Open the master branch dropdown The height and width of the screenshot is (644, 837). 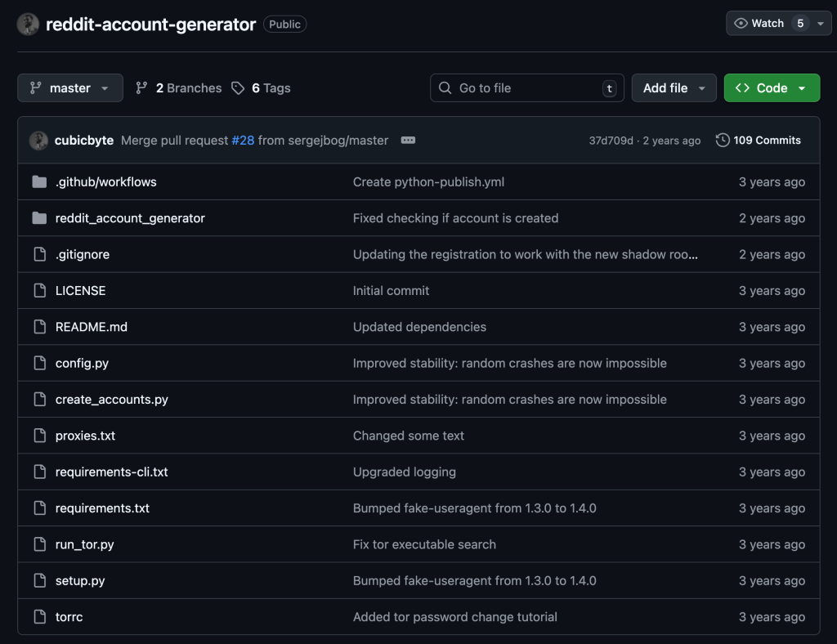[x=69, y=87]
